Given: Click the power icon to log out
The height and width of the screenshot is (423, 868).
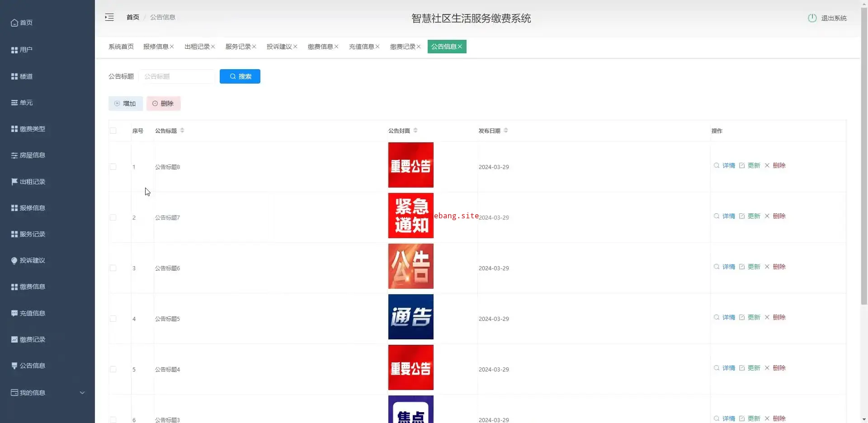Looking at the screenshot, I should click(812, 18).
